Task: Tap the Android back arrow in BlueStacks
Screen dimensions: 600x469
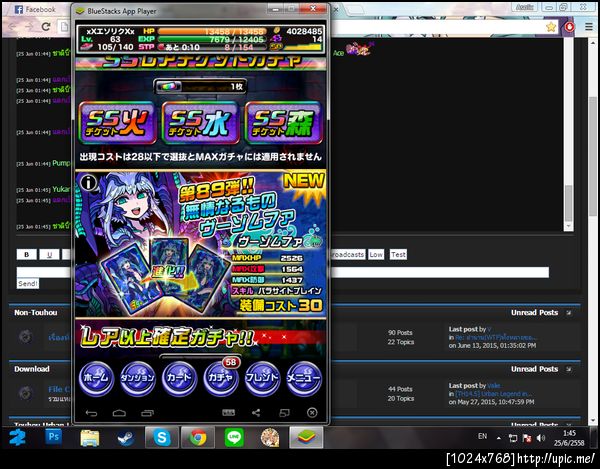Action: point(91,413)
